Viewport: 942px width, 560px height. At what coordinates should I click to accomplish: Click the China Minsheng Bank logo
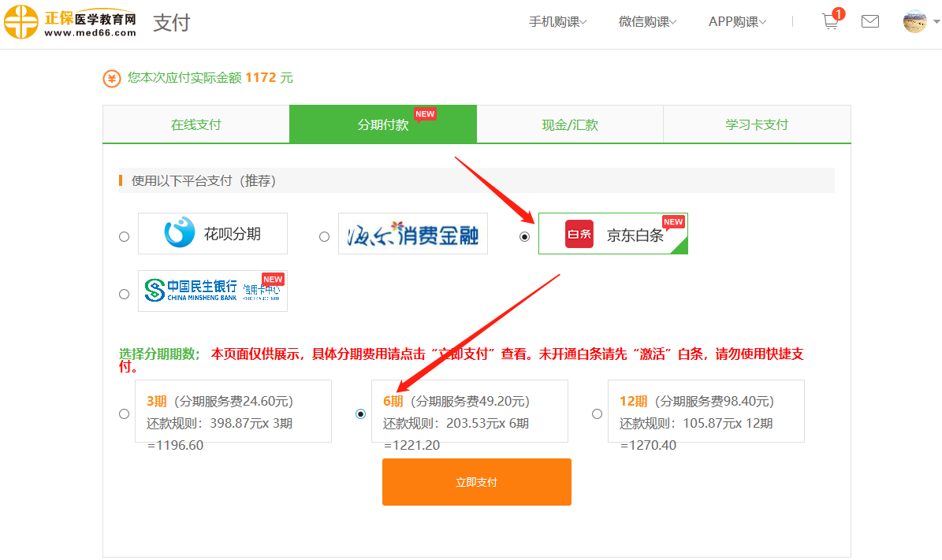213,291
